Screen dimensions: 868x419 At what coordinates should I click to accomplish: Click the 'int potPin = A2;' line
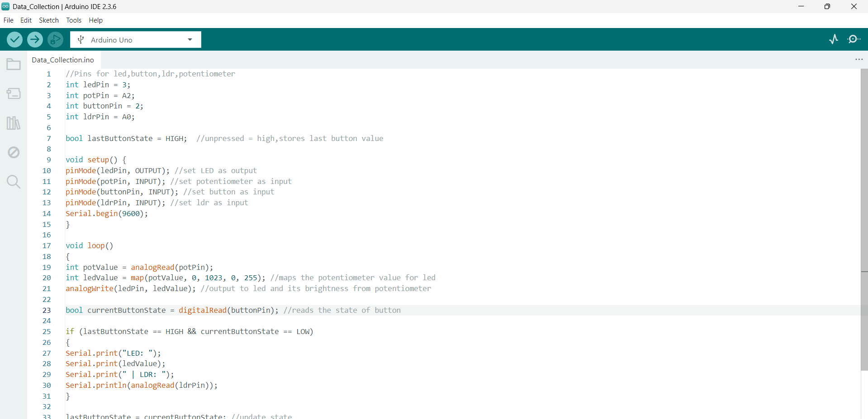(x=100, y=96)
